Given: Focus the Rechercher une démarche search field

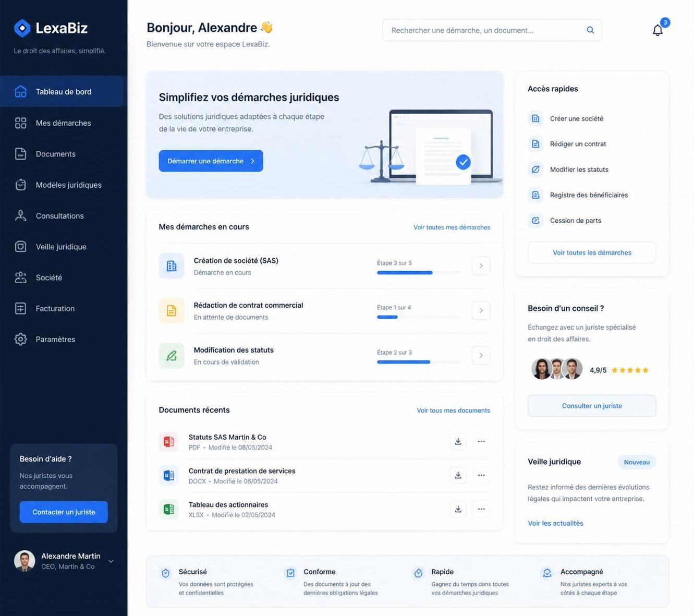Looking at the screenshot, I should [492, 30].
